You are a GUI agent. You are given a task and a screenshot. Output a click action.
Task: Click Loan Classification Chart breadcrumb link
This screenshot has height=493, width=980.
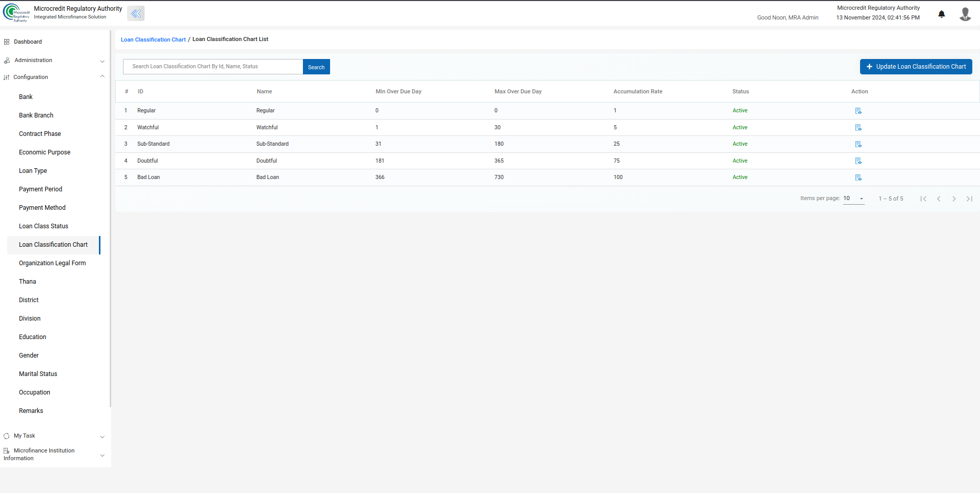[153, 40]
